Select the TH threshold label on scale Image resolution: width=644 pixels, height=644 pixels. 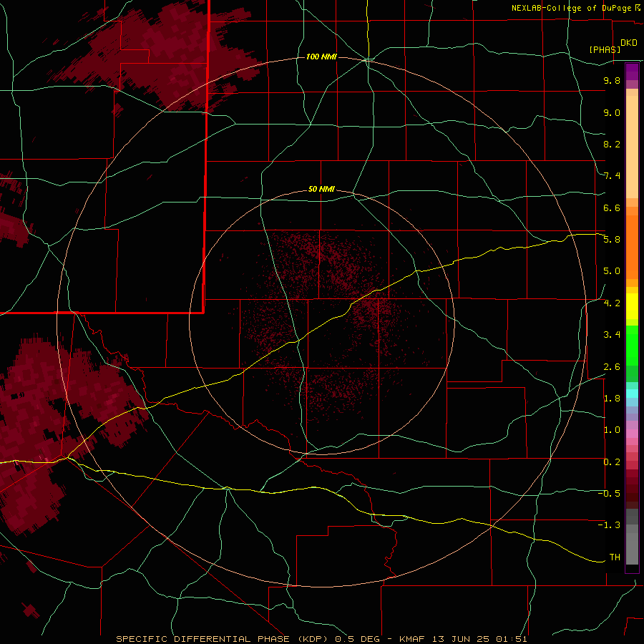[x=615, y=557]
